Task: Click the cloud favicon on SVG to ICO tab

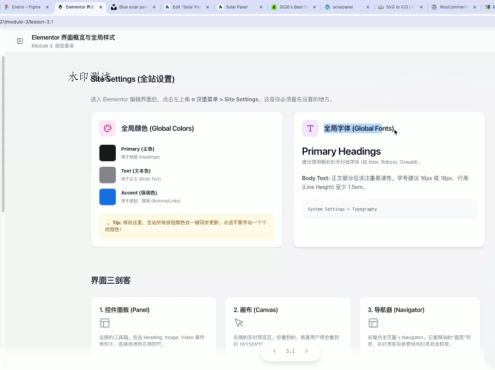Action: (x=381, y=7)
